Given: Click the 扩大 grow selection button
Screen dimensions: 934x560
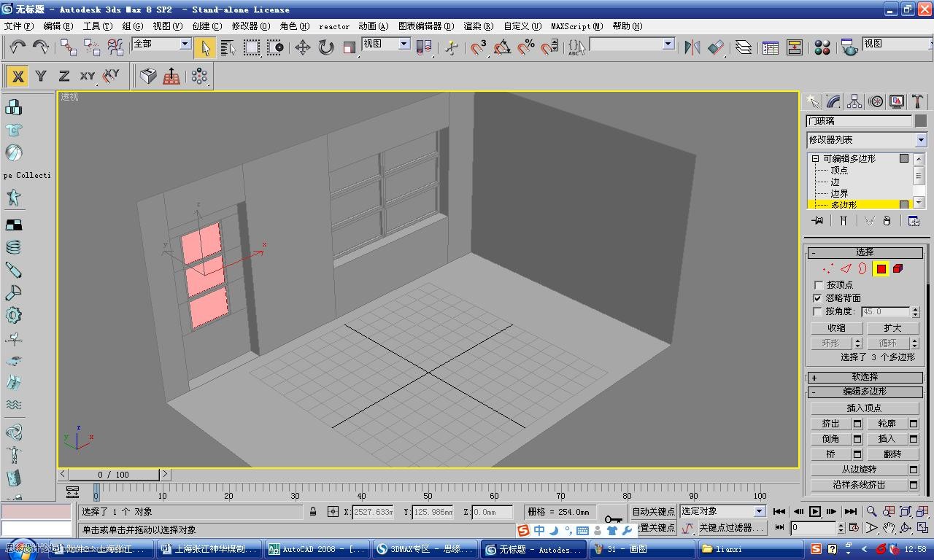Looking at the screenshot, I should click(x=892, y=328).
